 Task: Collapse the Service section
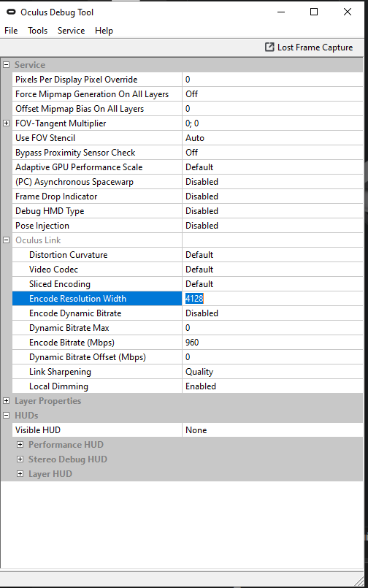6,64
